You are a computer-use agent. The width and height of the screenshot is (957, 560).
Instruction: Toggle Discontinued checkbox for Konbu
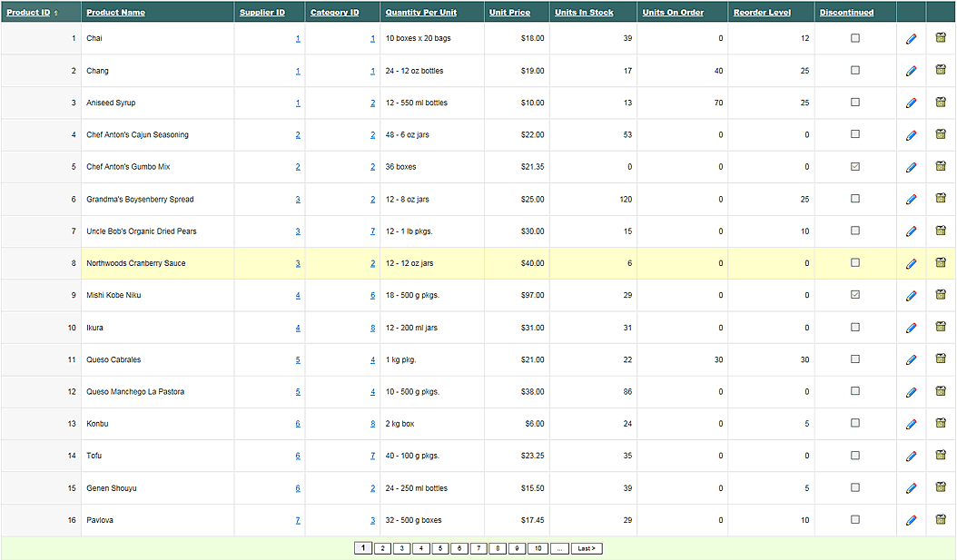854,424
